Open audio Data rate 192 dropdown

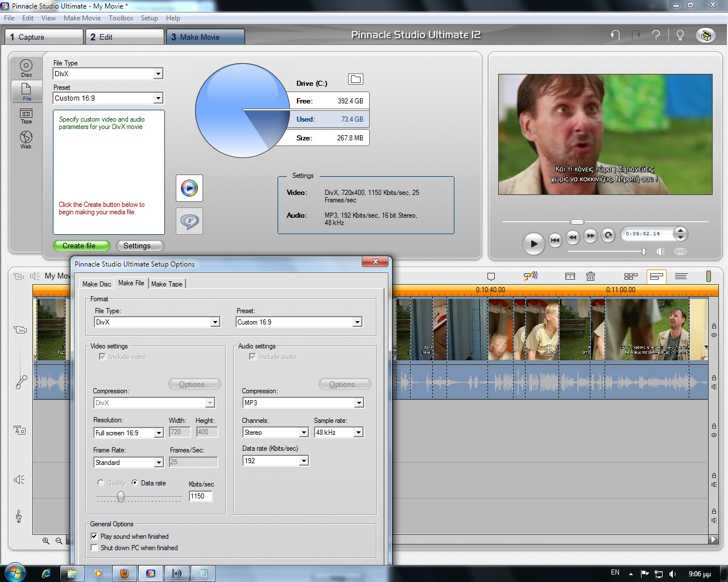coord(304,461)
